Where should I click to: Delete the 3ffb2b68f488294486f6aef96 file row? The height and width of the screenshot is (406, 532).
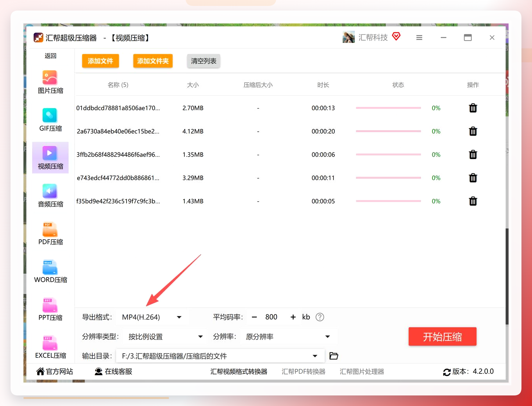coord(473,155)
